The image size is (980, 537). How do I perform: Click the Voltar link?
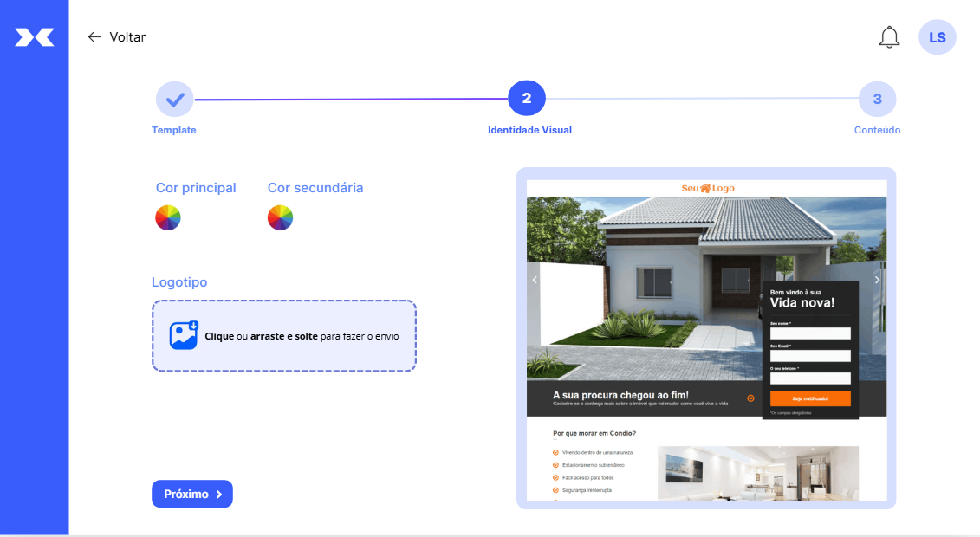click(127, 36)
